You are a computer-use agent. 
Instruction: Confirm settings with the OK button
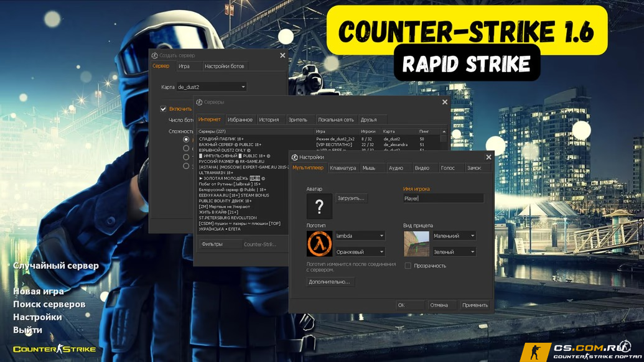point(410,305)
